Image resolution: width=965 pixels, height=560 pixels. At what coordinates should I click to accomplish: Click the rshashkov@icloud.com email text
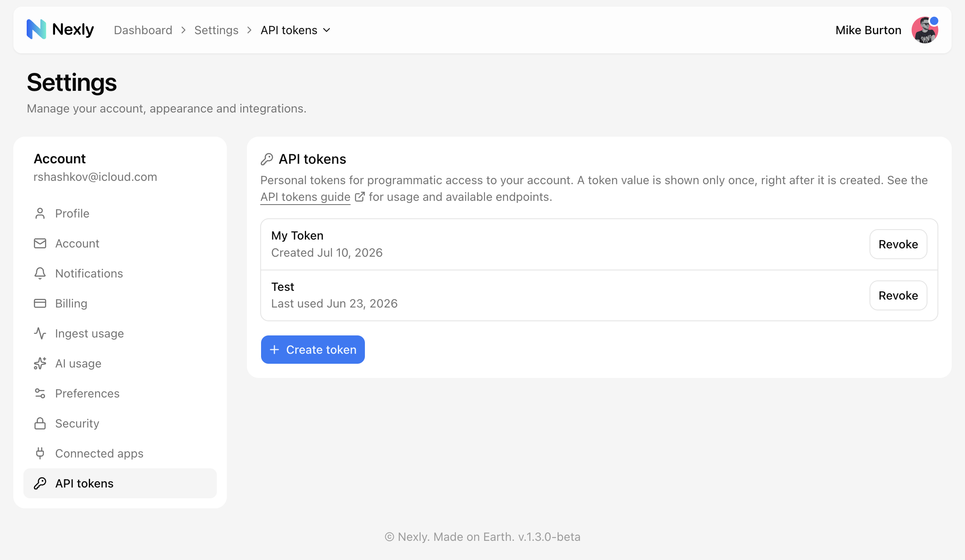pyautogui.click(x=95, y=177)
